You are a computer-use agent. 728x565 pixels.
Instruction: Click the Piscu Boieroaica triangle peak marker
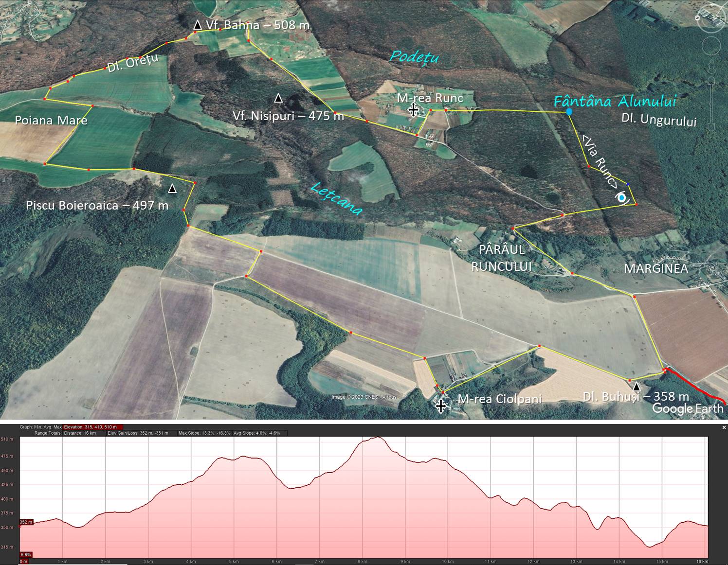tap(172, 189)
